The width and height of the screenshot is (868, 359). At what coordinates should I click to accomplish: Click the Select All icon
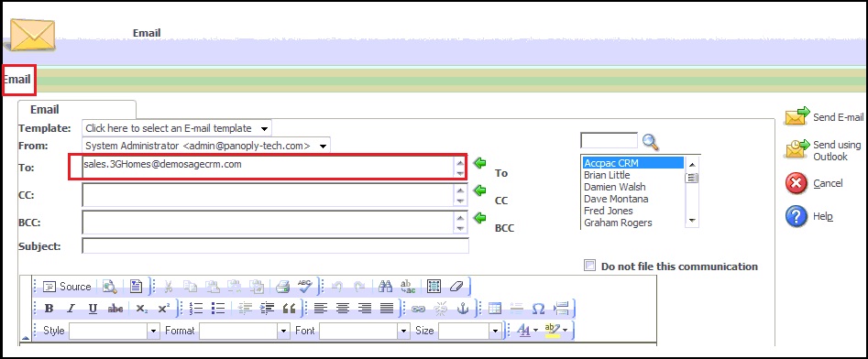pos(434,287)
